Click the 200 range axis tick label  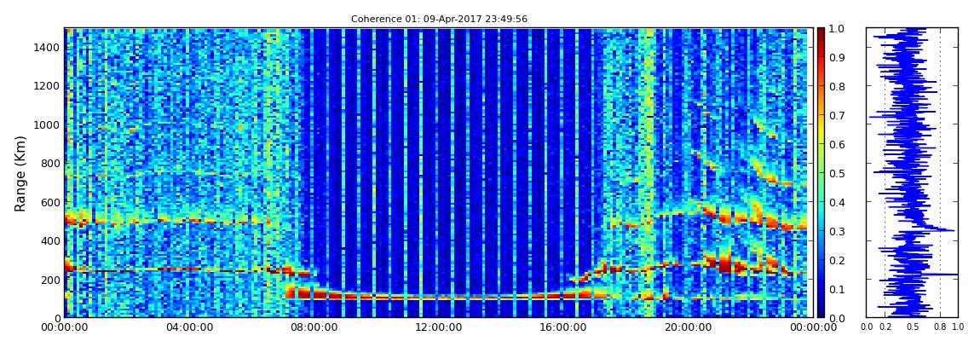pyautogui.click(x=50, y=280)
